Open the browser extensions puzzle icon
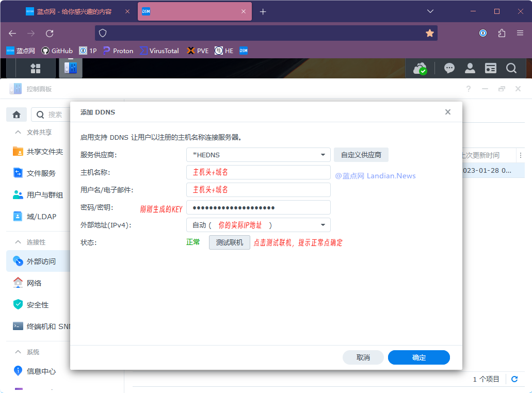 click(x=502, y=33)
